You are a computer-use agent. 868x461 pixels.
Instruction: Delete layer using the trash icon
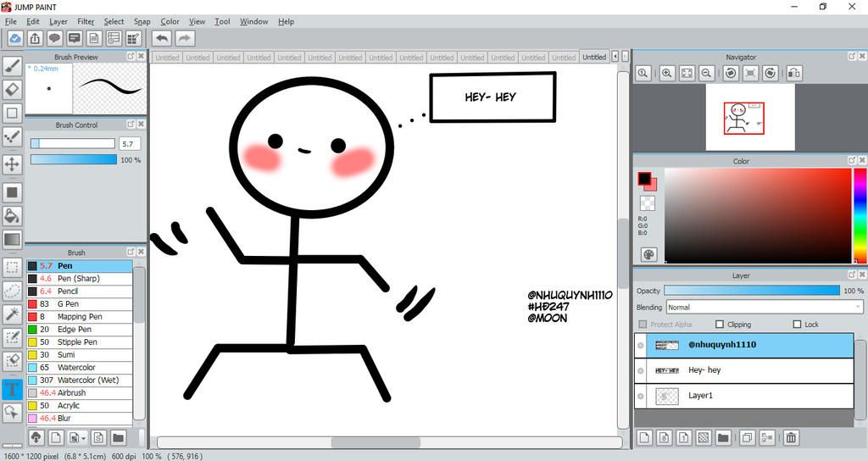click(790, 437)
